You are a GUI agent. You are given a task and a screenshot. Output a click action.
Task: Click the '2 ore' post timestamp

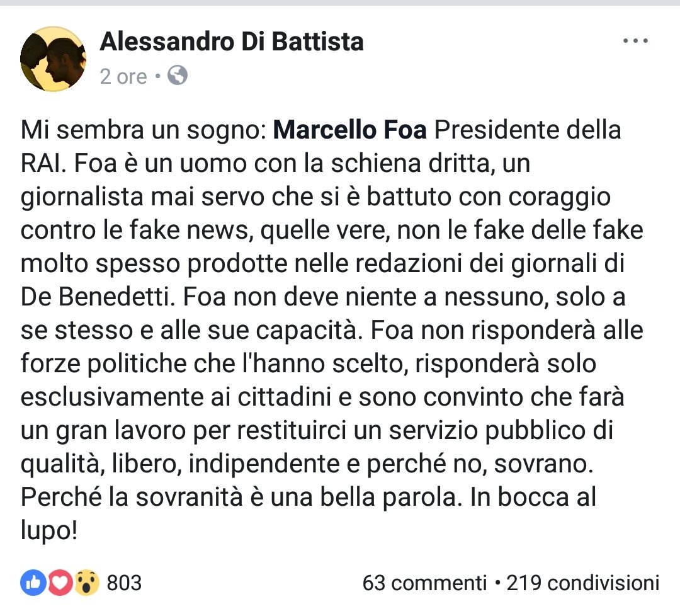click(x=123, y=77)
